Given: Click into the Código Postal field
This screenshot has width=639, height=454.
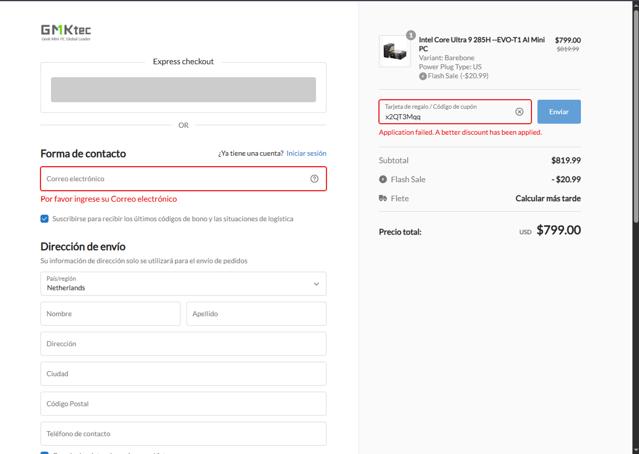Looking at the screenshot, I should pyautogui.click(x=183, y=403).
